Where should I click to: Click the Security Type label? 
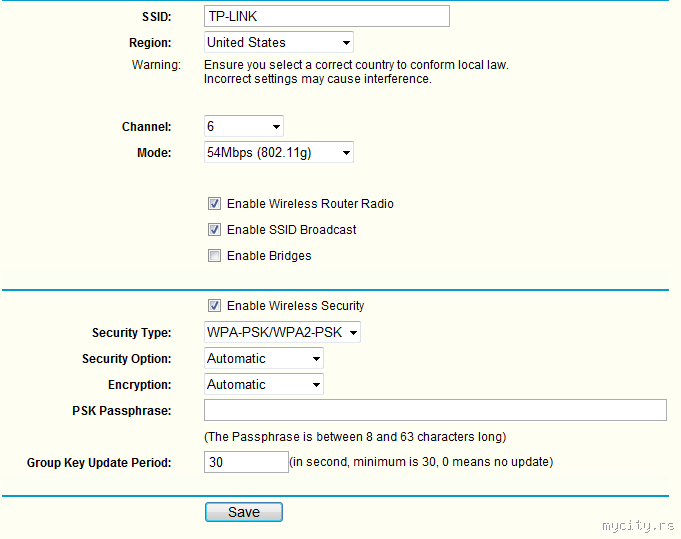[131, 333]
